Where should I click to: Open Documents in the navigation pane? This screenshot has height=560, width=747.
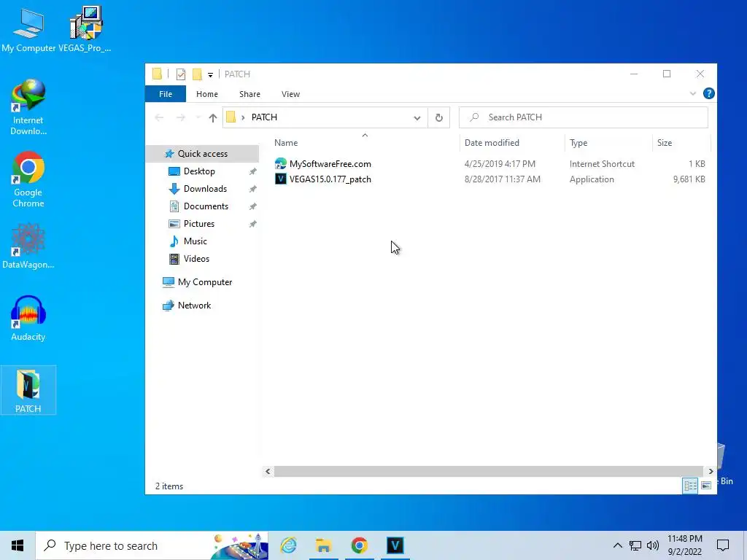click(x=206, y=206)
